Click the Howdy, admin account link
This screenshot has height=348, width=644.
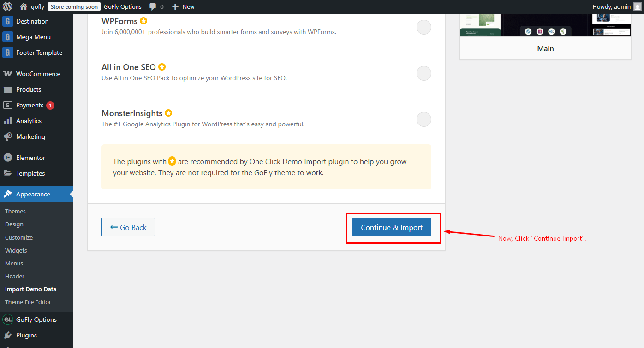(611, 7)
